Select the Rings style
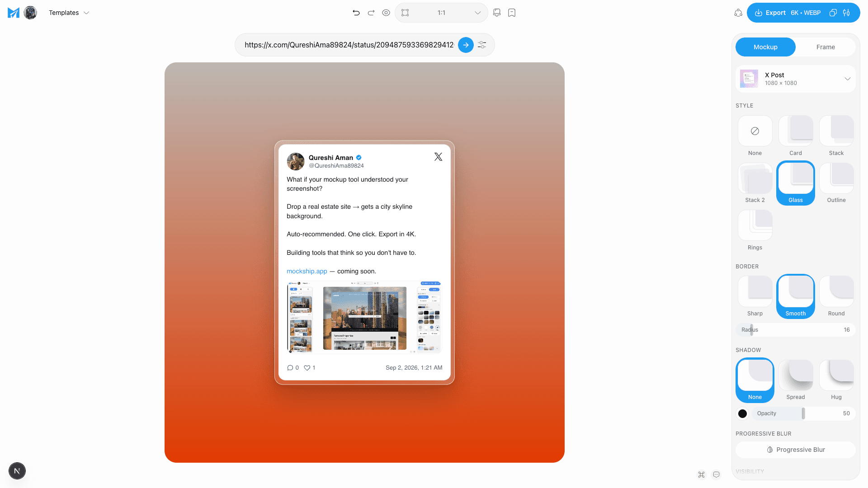 755,230
